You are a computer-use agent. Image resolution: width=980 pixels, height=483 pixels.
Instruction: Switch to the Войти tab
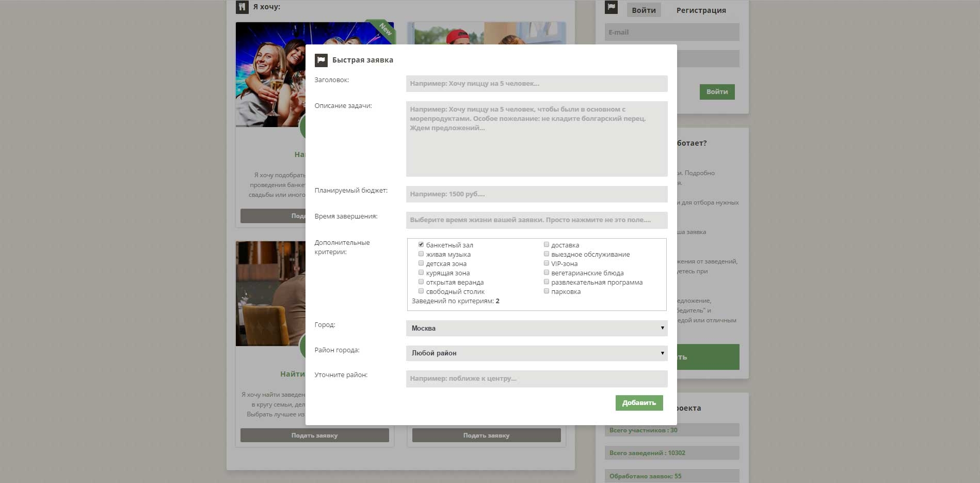point(644,10)
